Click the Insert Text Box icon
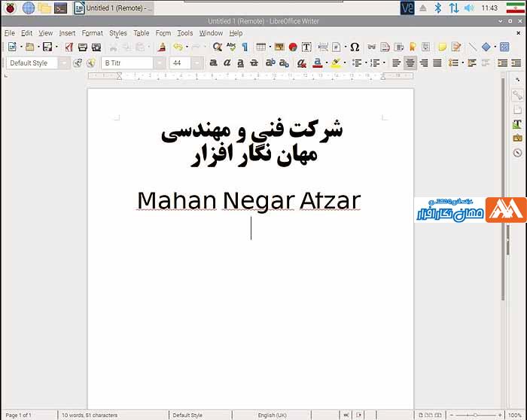The image size is (527, 420). coord(306,47)
